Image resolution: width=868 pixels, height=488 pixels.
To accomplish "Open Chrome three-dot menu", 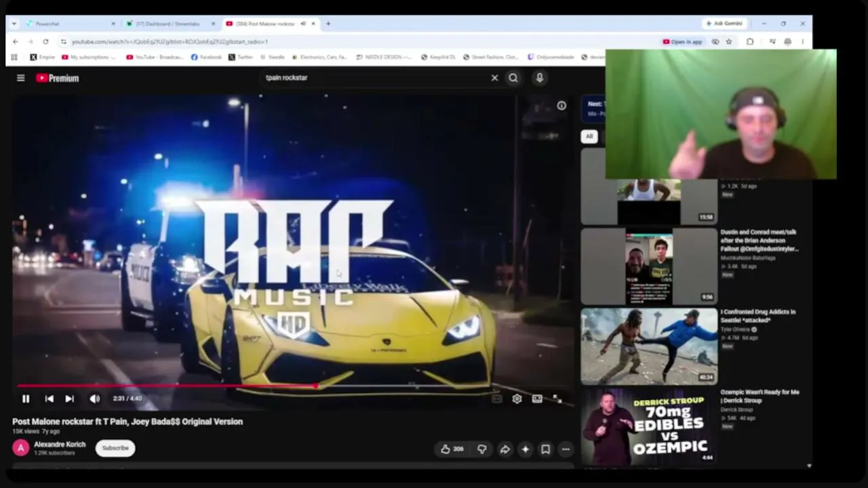I will [802, 42].
